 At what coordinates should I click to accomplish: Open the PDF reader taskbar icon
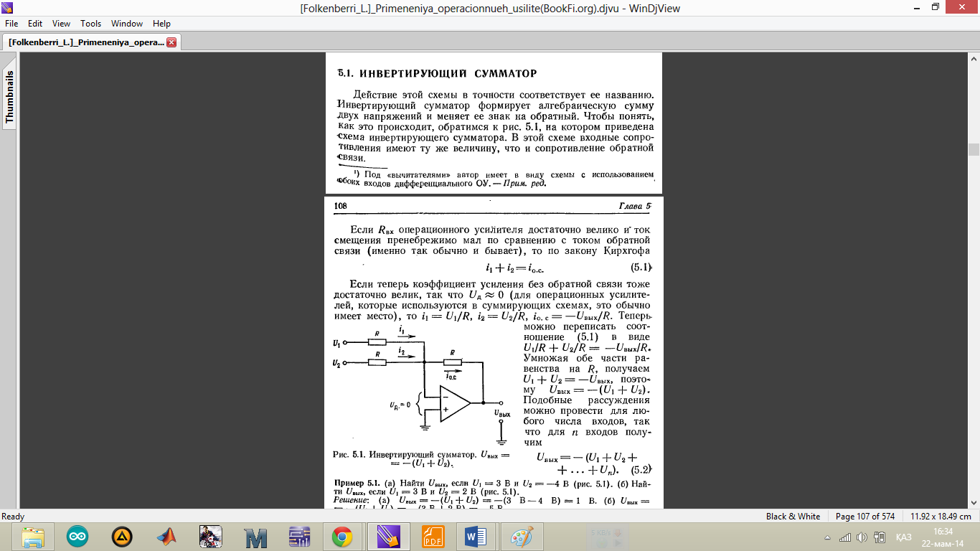pyautogui.click(x=432, y=537)
